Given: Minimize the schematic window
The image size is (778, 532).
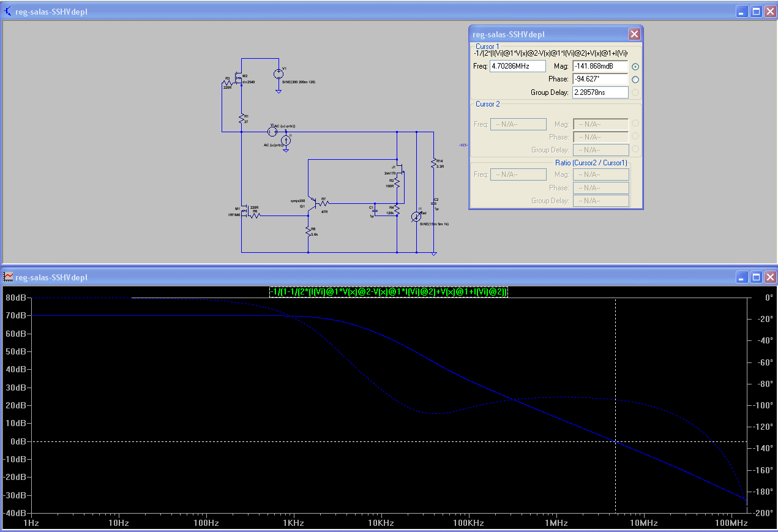Looking at the screenshot, I should tap(742, 11).
